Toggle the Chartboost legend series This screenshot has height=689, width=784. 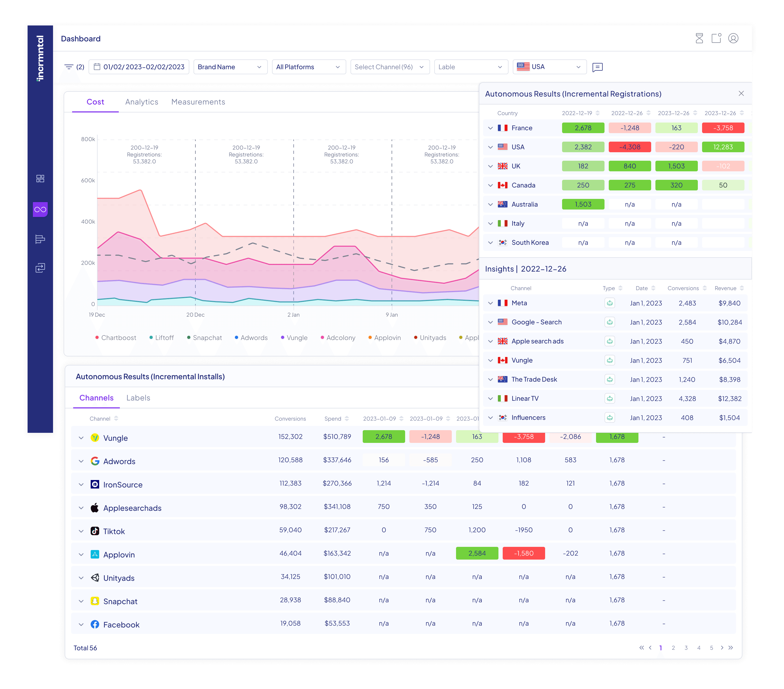coord(119,338)
